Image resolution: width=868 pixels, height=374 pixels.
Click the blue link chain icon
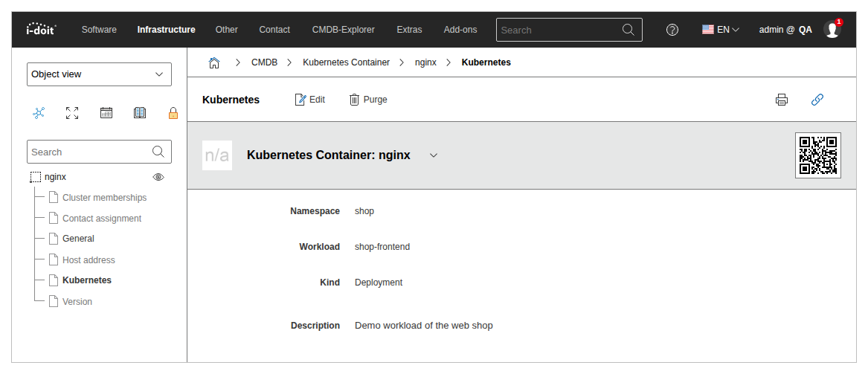(817, 100)
